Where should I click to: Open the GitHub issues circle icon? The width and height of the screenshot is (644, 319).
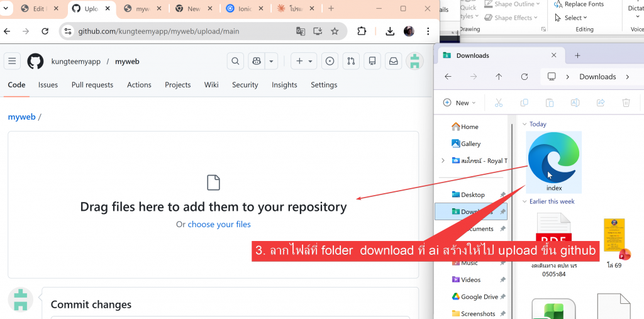point(330,61)
